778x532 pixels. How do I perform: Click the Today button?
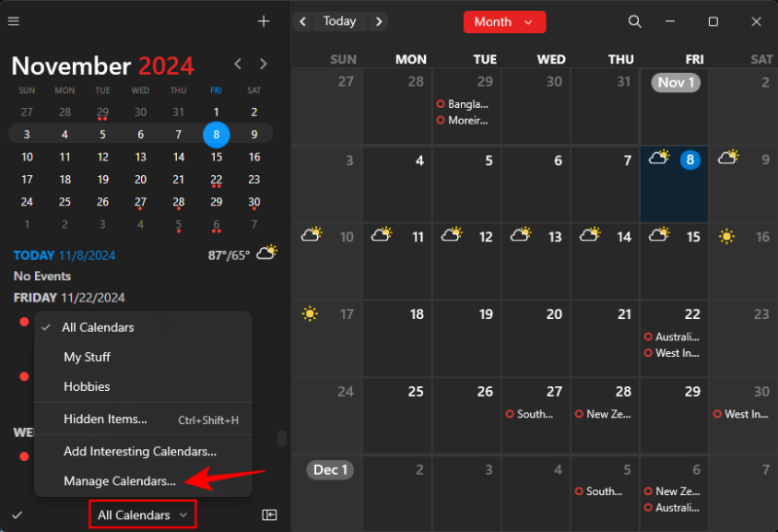point(339,21)
